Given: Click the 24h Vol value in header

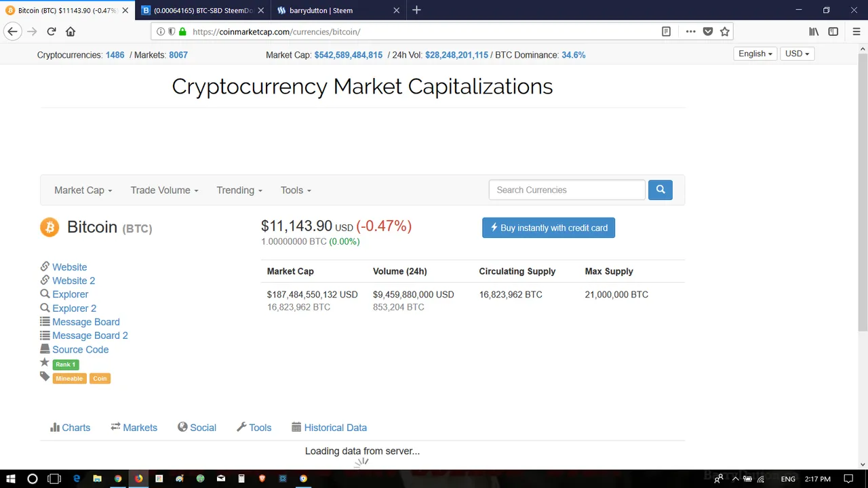Looking at the screenshot, I should (x=456, y=55).
